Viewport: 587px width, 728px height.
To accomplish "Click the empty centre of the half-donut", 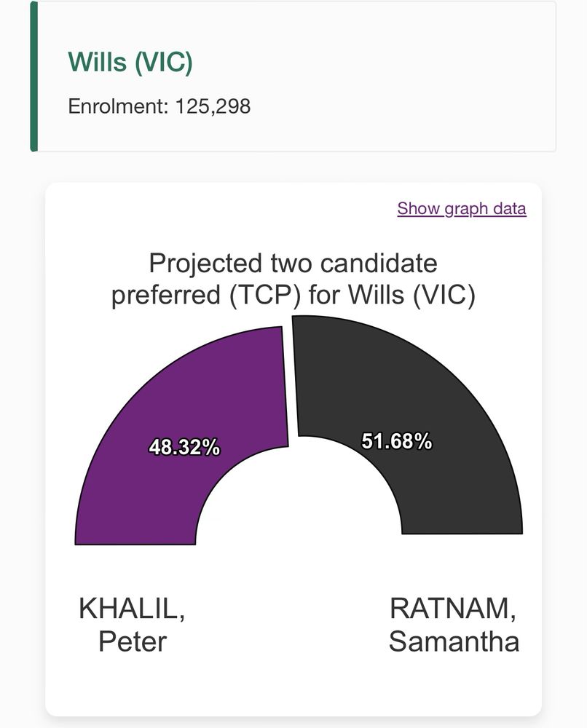I will [x=299, y=502].
